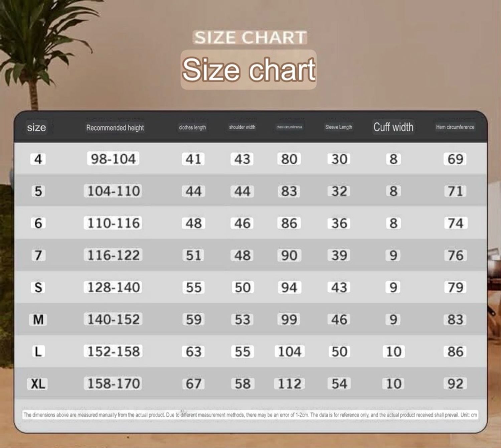Click the M size row label
This screenshot has height=448, width=501.
[38, 319]
